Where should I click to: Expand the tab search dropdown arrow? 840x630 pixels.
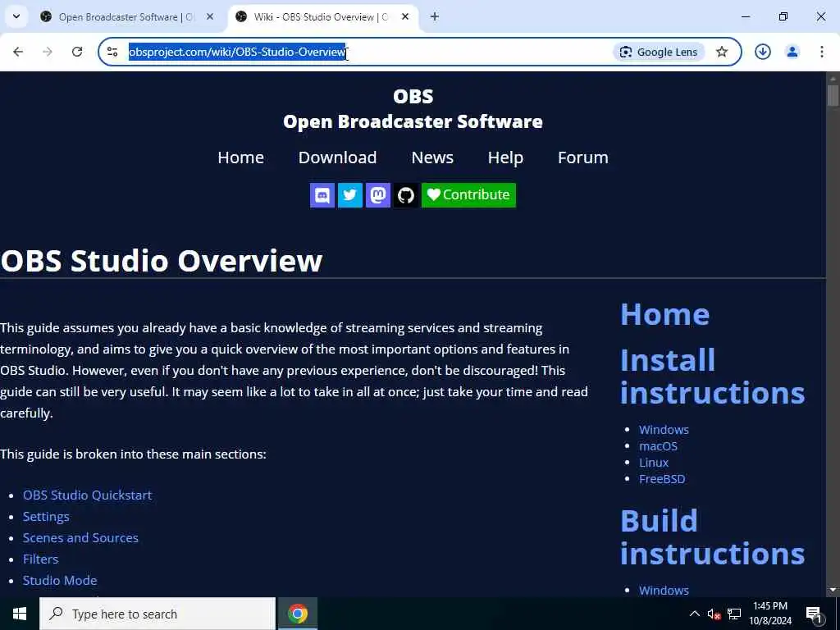[16, 16]
